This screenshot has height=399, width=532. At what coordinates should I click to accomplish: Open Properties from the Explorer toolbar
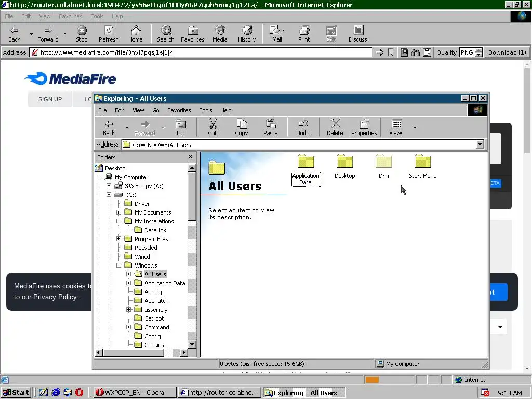coord(364,128)
